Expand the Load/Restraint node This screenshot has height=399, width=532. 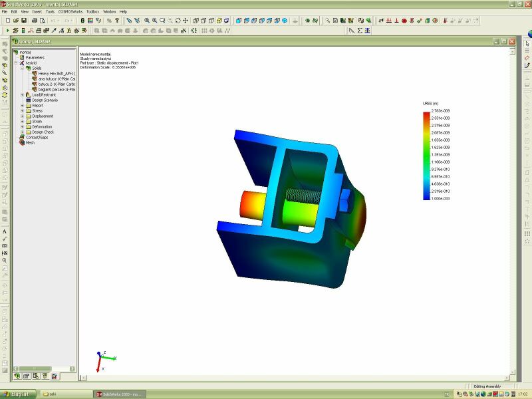coord(22,94)
